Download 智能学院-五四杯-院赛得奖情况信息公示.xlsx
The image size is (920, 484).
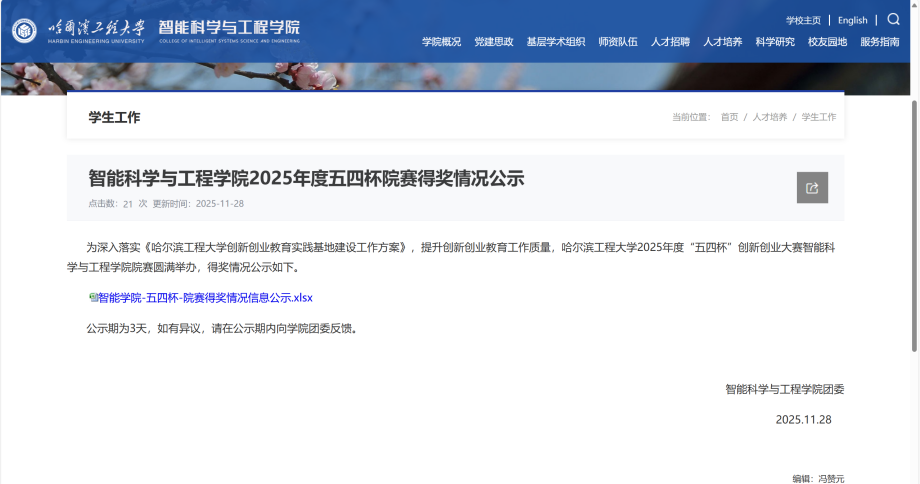click(x=205, y=298)
